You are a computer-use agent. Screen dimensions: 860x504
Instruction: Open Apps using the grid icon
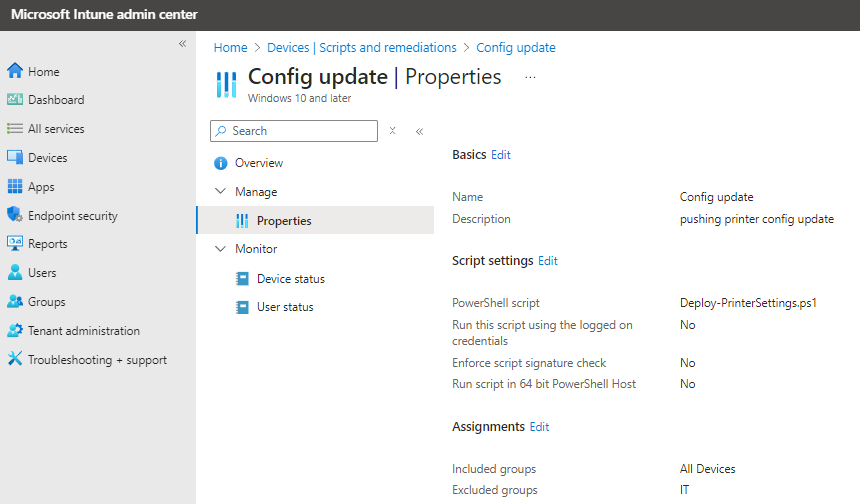point(15,187)
